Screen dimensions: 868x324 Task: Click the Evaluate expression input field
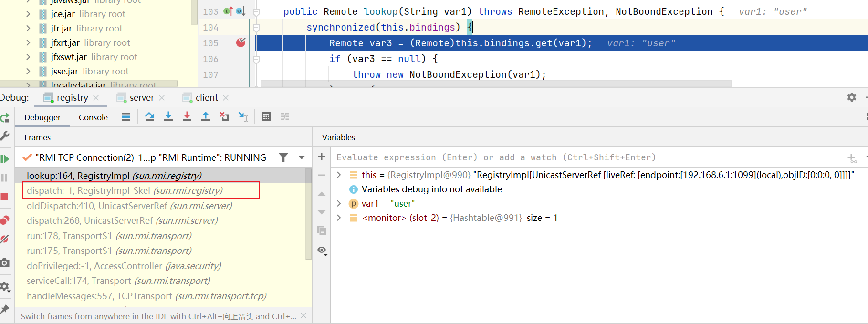(589, 157)
